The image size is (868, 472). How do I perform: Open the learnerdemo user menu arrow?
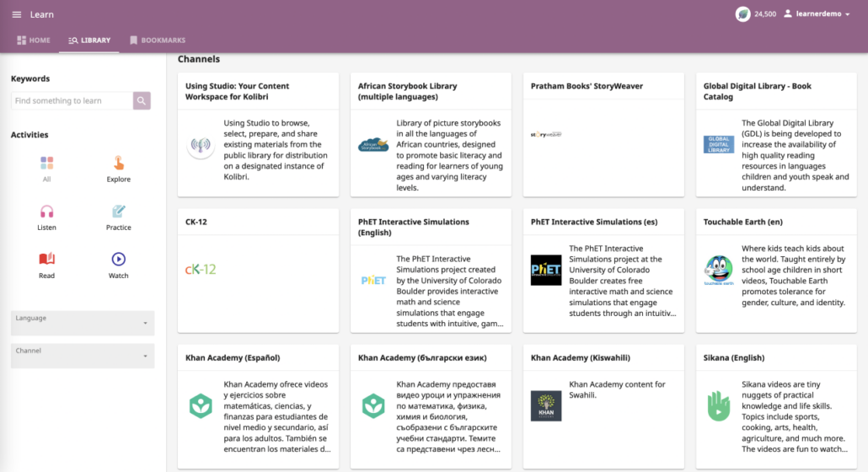[848, 14]
